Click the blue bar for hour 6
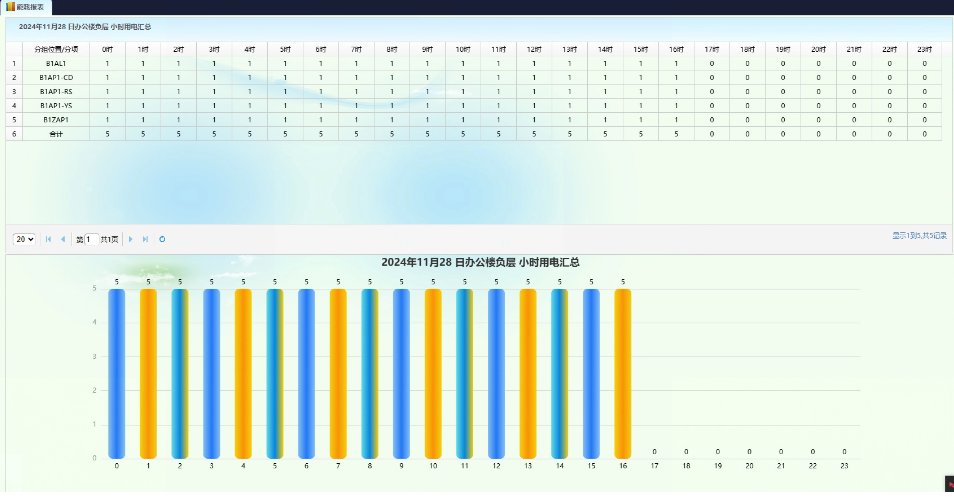 pos(307,373)
